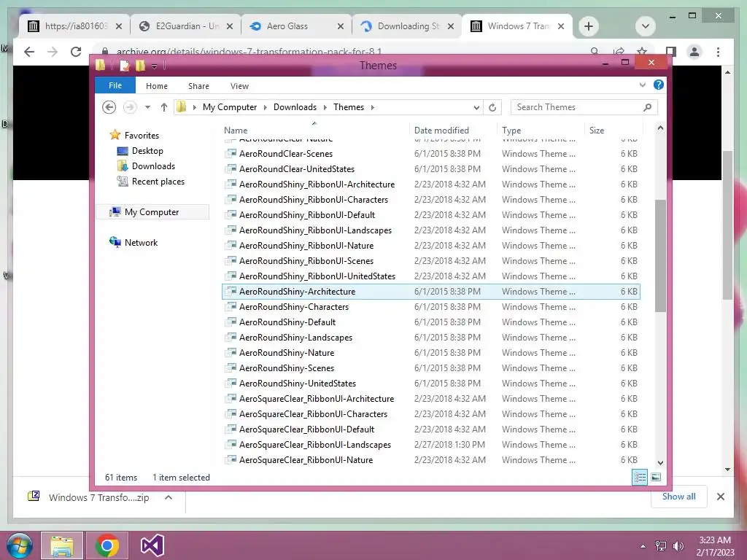747x560 pixels.
Task: Close the Chrome downloads bar
Action: [x=720, y=497]
